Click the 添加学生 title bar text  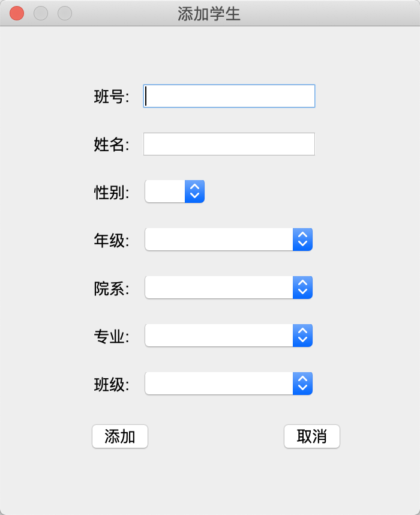pos(209,13)
